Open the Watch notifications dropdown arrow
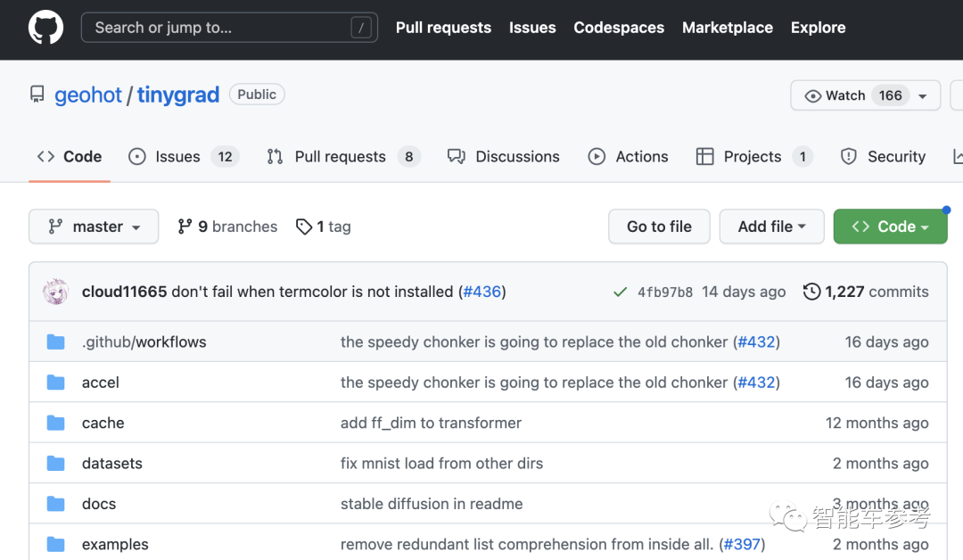 click(x=923, y=96)
